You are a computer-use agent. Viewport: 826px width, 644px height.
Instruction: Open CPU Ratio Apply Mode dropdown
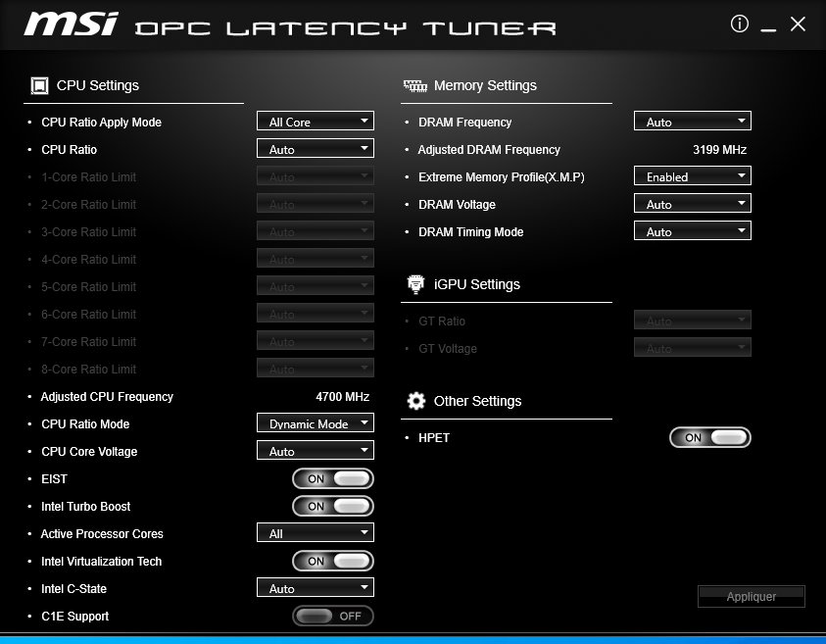316,122
